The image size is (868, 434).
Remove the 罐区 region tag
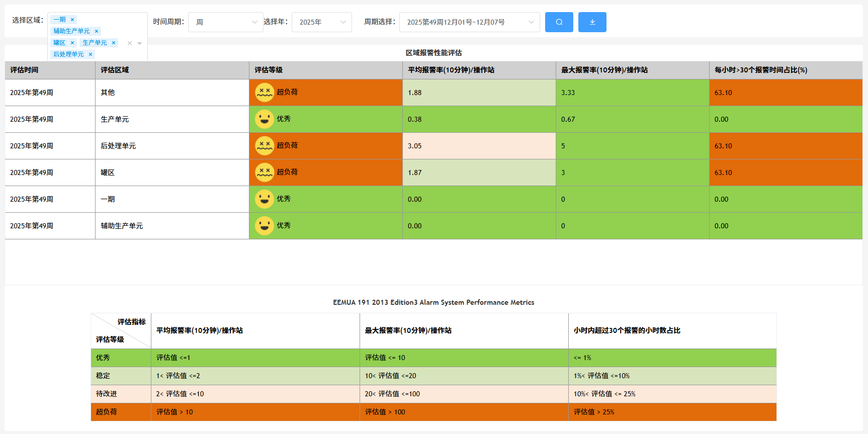pos(72,43)
